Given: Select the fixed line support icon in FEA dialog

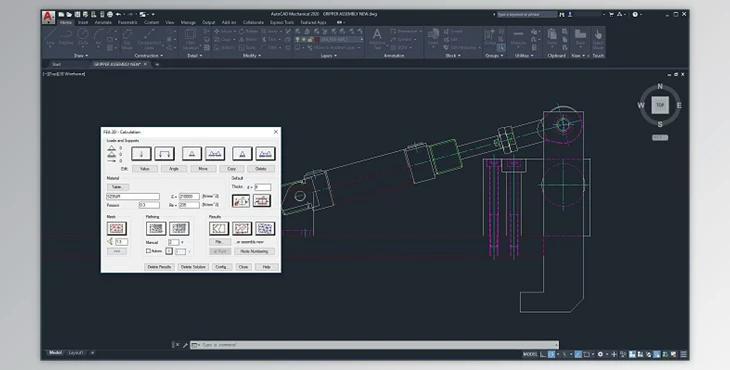Looking at the screenshot, I should [x=215, y=154].
